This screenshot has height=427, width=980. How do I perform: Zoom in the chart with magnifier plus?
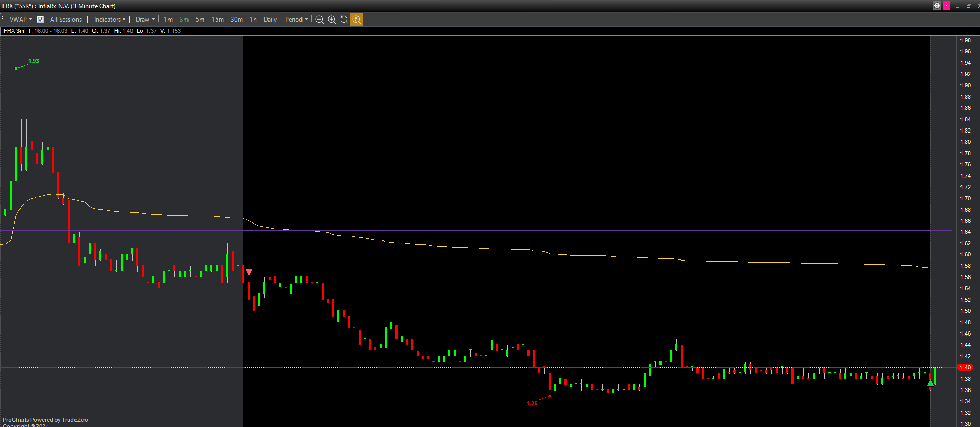coord(332,20)
